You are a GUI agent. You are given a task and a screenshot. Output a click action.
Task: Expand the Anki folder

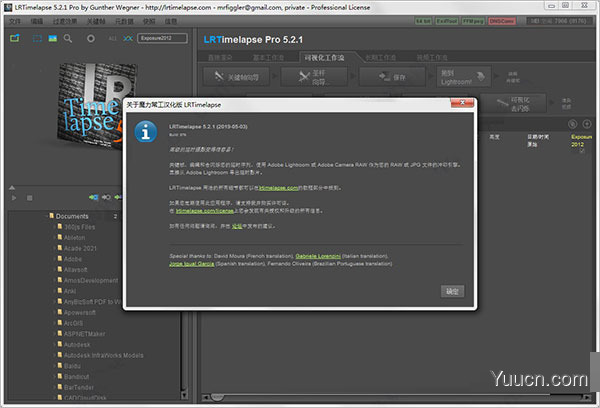(54, 291)
